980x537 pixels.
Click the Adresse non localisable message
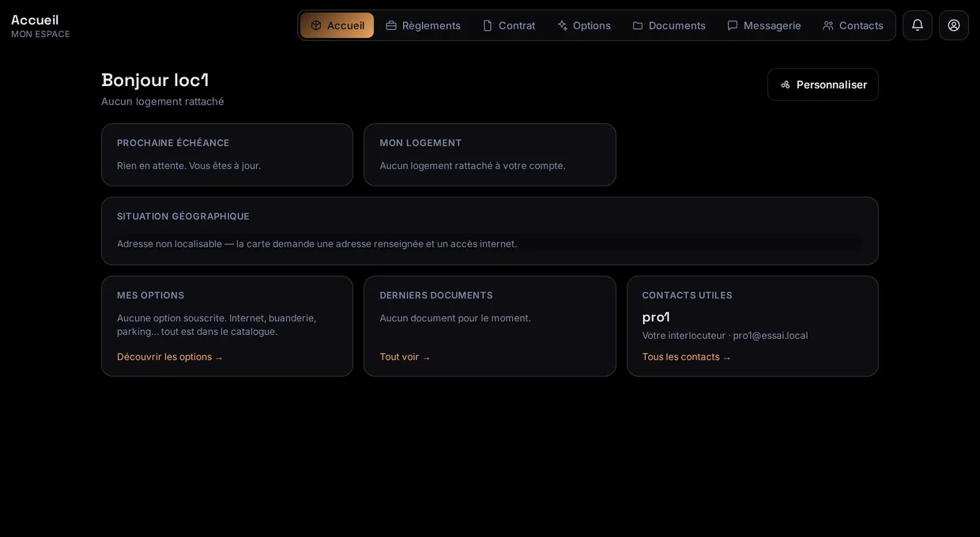317,244
